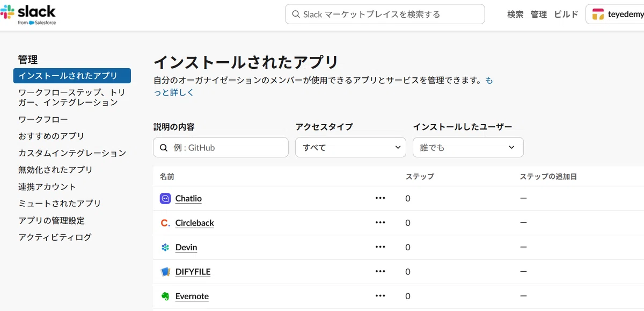This screenshot has width=644, height=311.
Task: Open the Devin app link
Action: click(186, 247)
